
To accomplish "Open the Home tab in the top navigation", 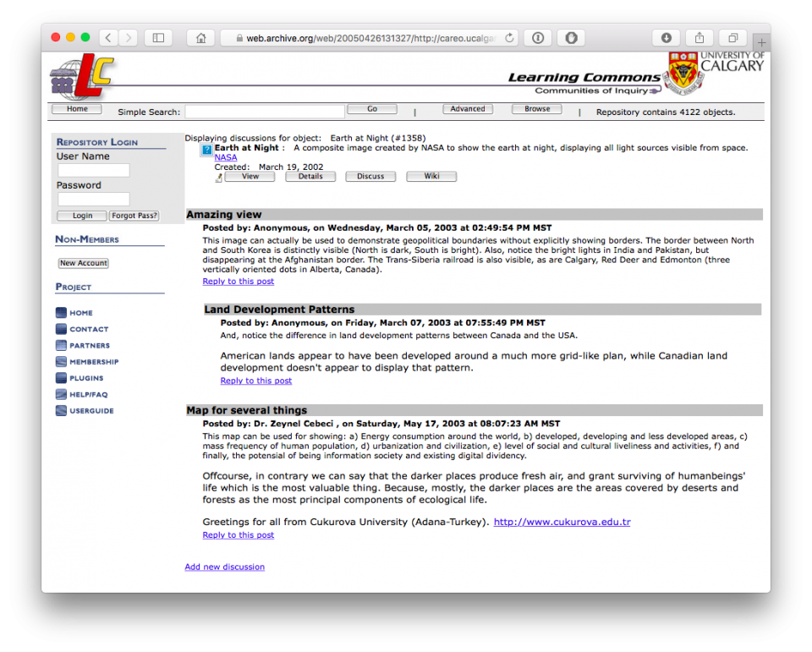I will [76, 108].
